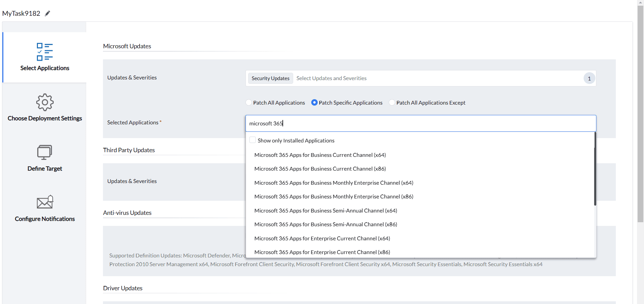Open the Select Updates and Severities dropdown
644x304 pixels.
pyautogui.click(x=331, y=78)
